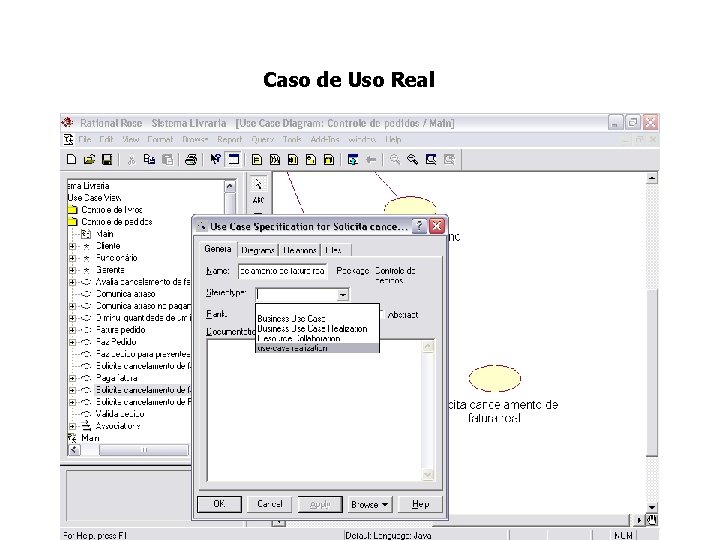Click the Help button in dialog
This screenshot has width=720, height=540.
(421, 504)
